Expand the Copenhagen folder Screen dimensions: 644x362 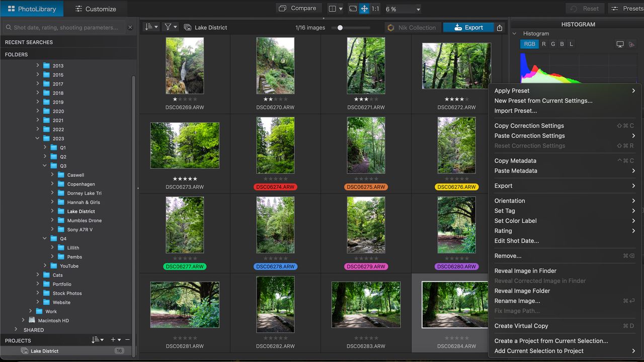pos(52,184)
